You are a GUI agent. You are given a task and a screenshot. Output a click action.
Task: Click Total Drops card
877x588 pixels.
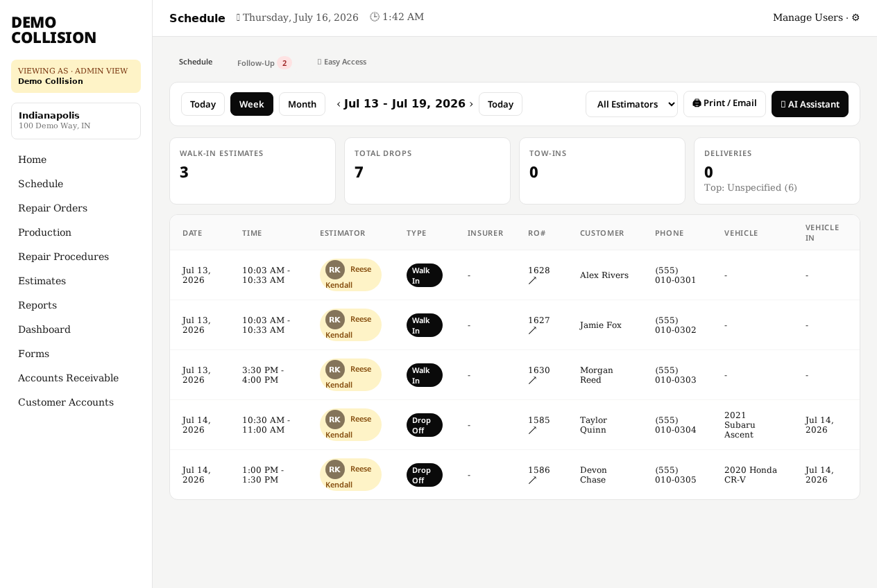427,171
